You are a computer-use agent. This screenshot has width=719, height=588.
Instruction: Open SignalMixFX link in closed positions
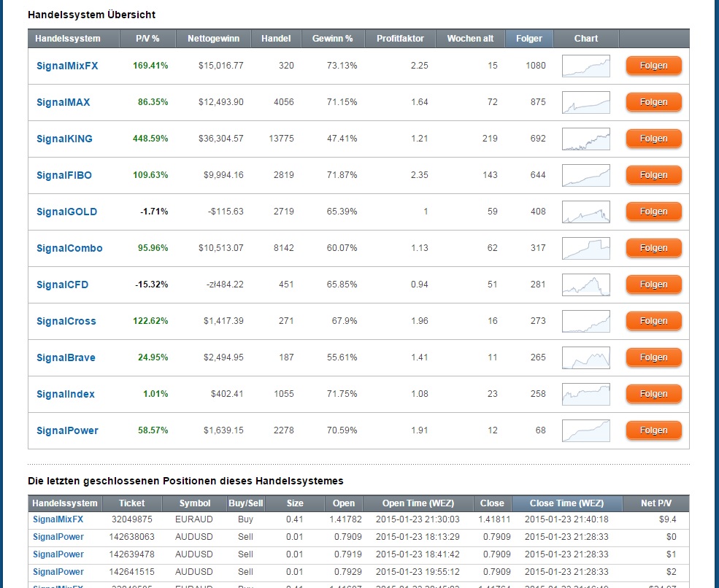(58, 519)
